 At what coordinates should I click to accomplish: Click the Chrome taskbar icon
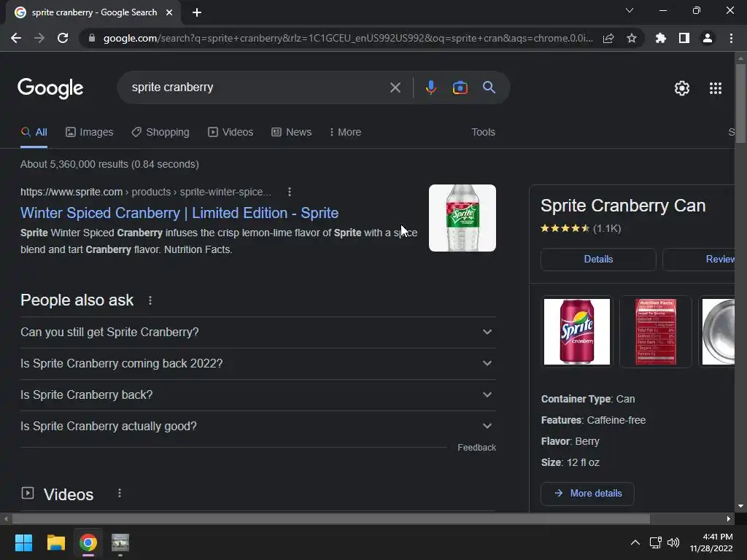click(x=88, y=542)
